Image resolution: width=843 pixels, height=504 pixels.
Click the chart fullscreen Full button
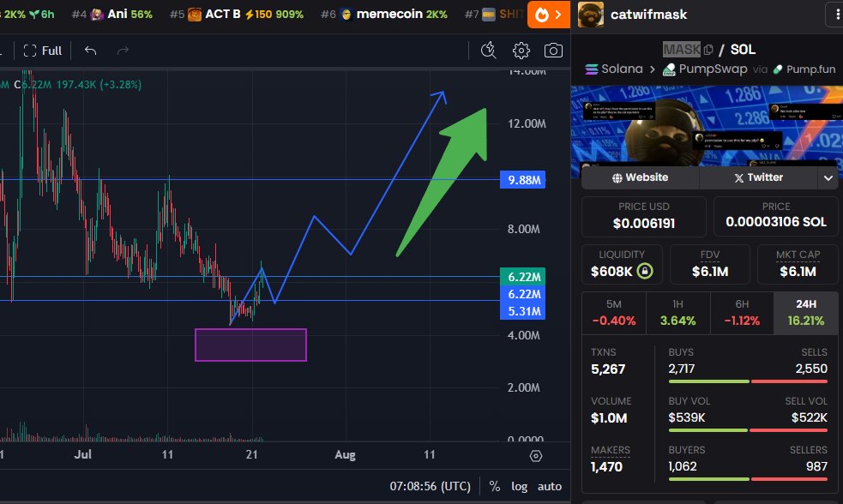43,51
